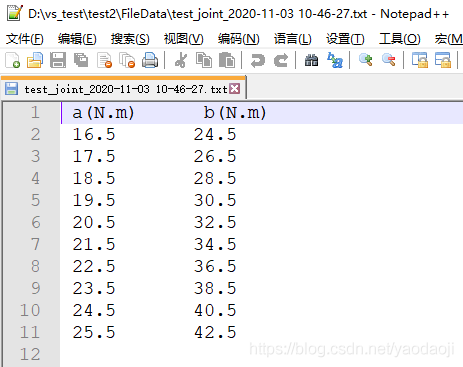
Task: Click the Save All toolbar icon
Action: (x=81, y=60)
